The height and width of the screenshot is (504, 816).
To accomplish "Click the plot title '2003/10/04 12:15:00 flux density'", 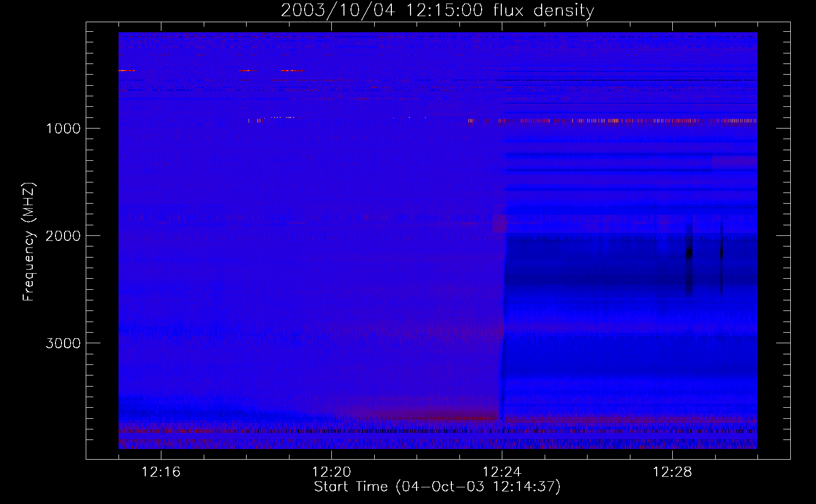I will (x=437, y=11).
